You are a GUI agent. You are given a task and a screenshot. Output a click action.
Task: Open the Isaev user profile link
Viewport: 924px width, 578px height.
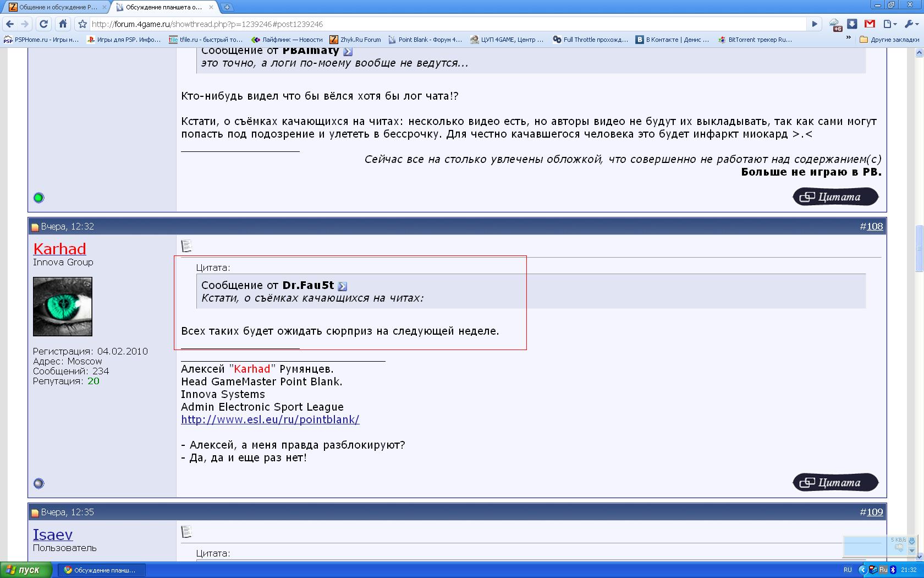[x=53, y=535]
